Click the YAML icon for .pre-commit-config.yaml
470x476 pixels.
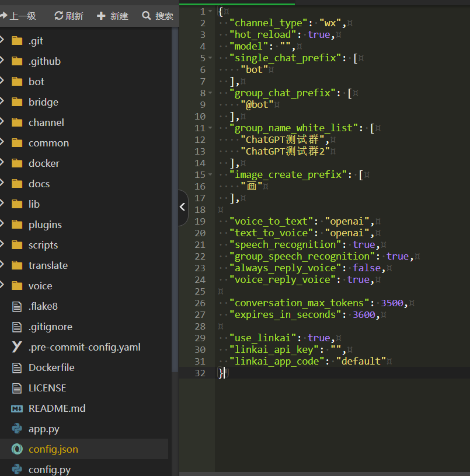click(17, 347)
